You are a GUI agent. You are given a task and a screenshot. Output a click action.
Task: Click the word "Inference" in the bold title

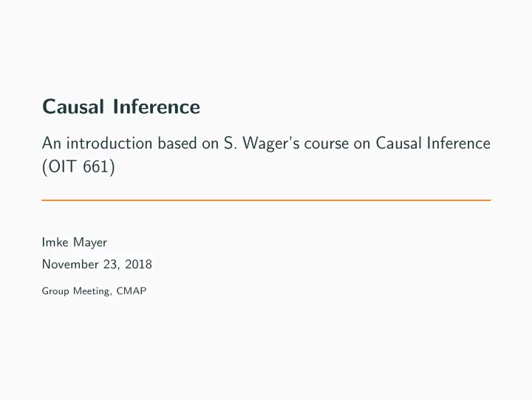click(157, 106)
